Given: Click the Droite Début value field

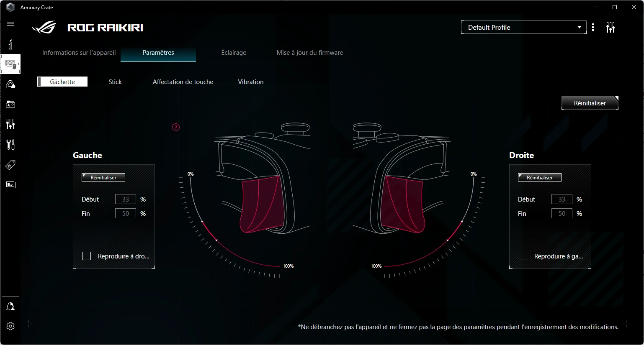Looking at the screenshot, I should [x=562, y=199].
